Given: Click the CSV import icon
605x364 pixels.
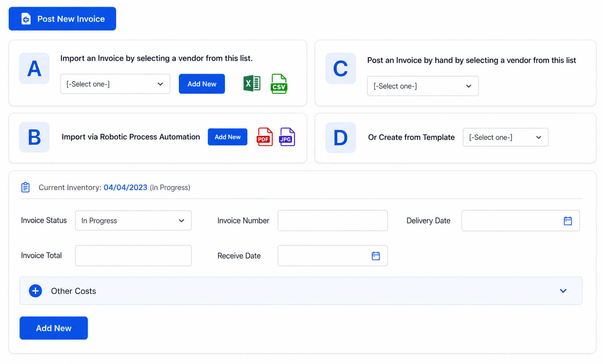Looking at the screenshot, I should point(279,84).
